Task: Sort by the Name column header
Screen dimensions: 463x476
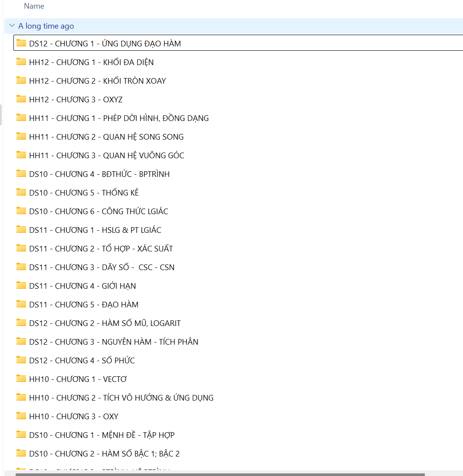Action: pos(34,6)
